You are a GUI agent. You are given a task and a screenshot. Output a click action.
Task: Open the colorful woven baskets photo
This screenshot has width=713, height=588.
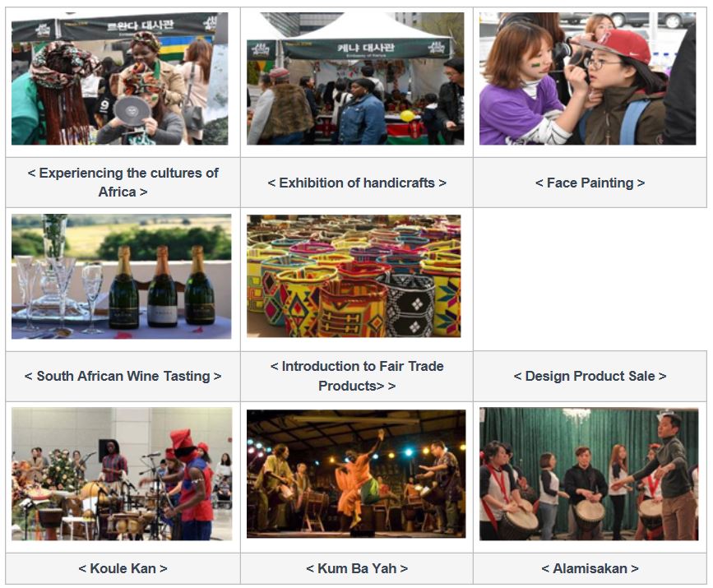click(x=354, y=276)
